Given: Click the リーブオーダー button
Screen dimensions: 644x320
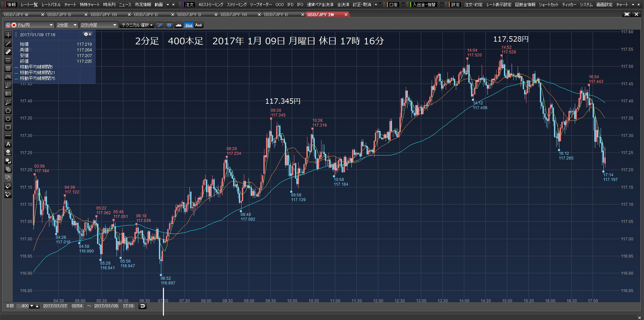Looking at the screenshot, I should (x=261, y=5).
